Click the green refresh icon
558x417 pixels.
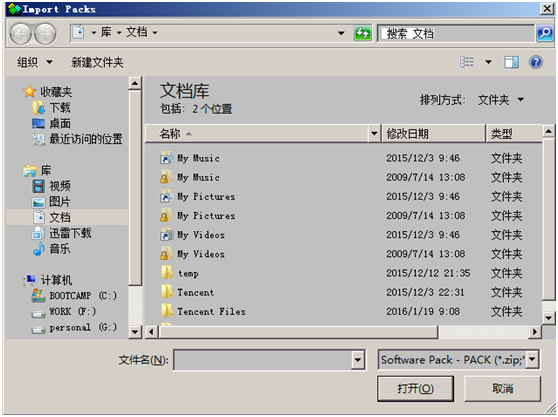[363, 33]
